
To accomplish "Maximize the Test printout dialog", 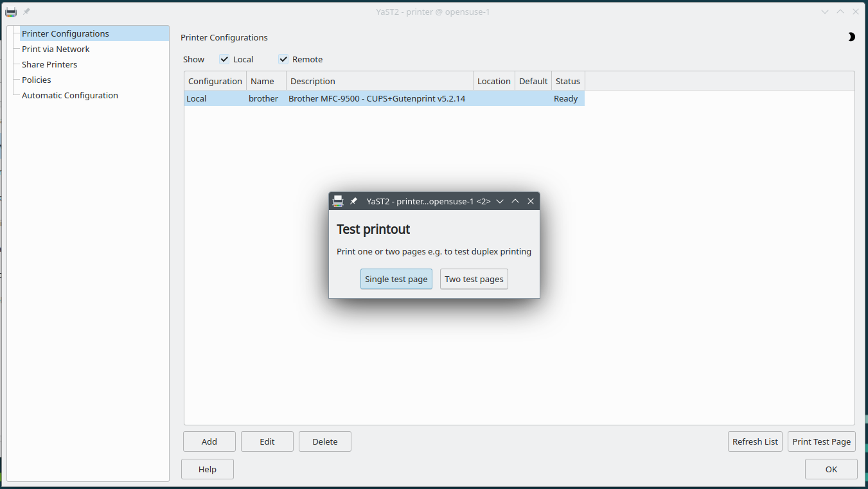I will [x=515, y=201].
